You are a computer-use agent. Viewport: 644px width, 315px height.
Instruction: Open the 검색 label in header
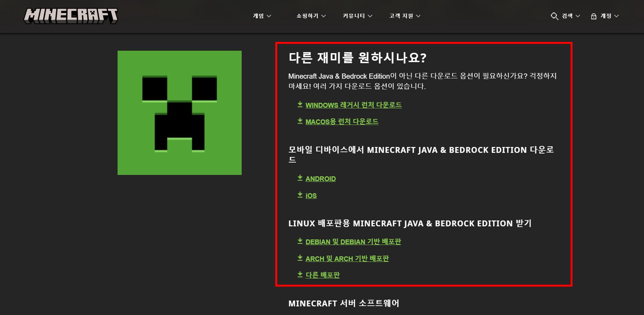(x=567, y=16)
